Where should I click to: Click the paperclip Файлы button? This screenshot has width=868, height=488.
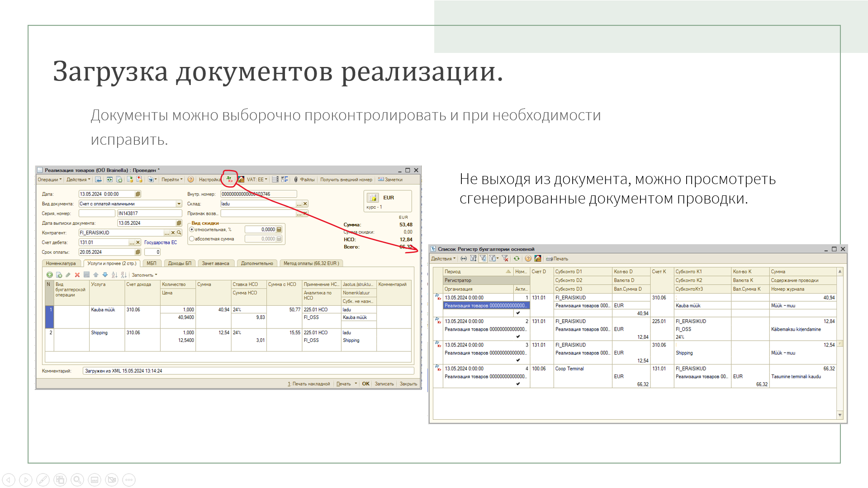[x=304, y=180]
